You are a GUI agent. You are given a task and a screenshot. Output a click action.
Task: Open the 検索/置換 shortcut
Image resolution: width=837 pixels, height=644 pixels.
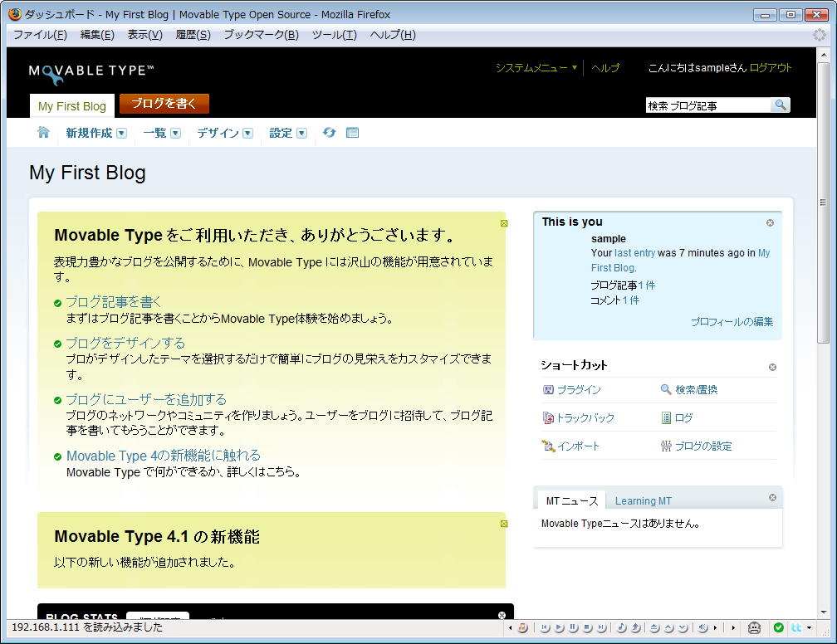click(x=689, y=389)
